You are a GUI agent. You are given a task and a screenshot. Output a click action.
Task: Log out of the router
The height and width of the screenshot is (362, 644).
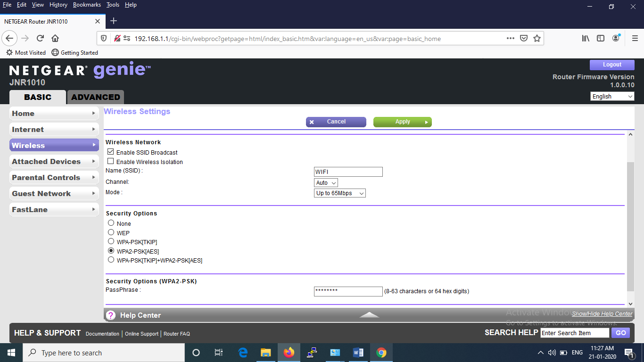pyautogui.click(x=612, y=65)
